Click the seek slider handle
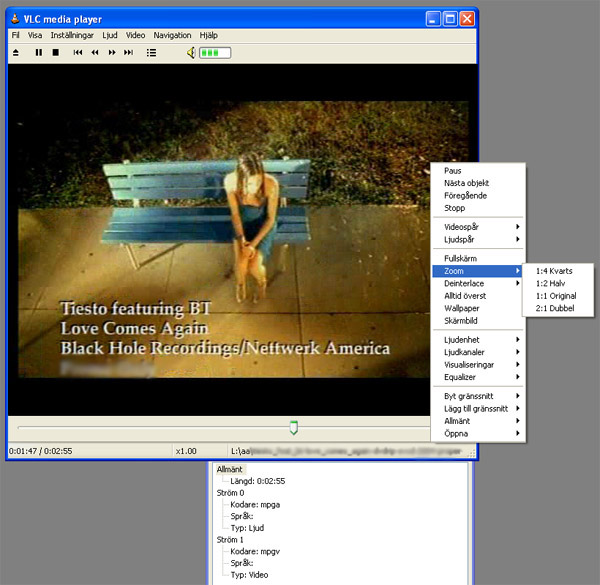The image size is (600, 585). 293,427
